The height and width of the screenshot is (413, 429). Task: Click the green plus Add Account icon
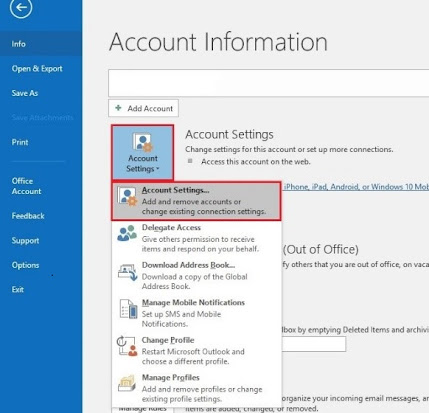pyautogui.click(x=118, y=108)
